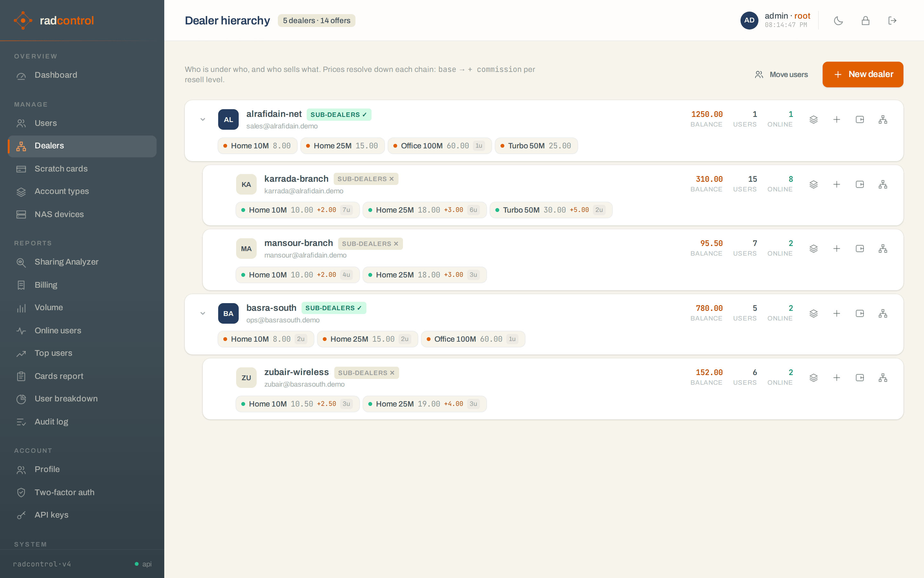Click layers icon on karrada-branch row
This screenshot has width=924, height=578.
pos(813,185)
